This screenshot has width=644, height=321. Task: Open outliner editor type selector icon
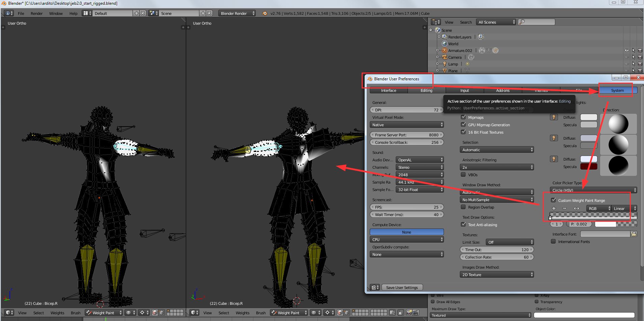[x=436, y=22]
